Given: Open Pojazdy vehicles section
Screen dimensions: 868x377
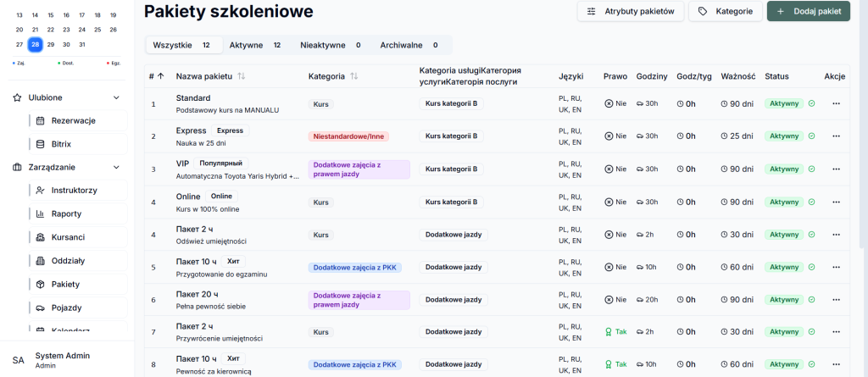Looking at the screenshot, I should 78,308.
